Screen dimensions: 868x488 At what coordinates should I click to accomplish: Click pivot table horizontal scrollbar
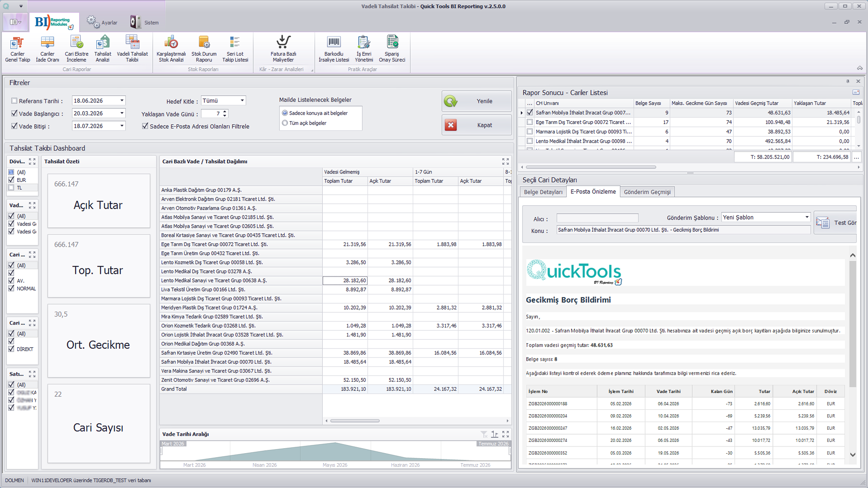point(355,421)
